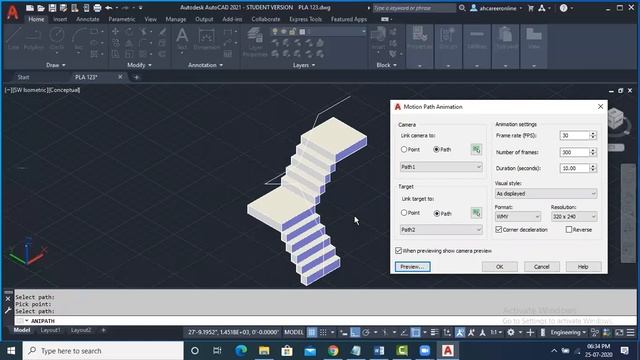Select the Move tool in Modify panel
Screen dimensions: 640x360
click(116, 31)
